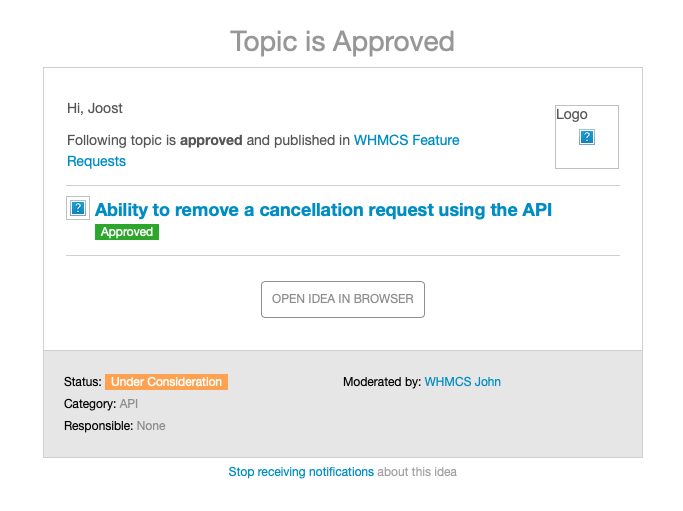Open the WHMCS John moderator profile link
The image size is (683, 511).
point(462,382)
